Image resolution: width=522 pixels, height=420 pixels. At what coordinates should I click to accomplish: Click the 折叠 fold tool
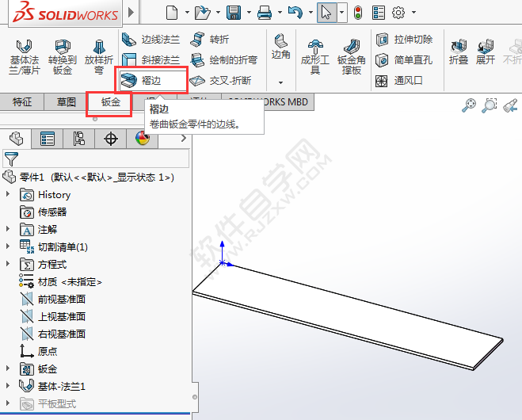459,52
